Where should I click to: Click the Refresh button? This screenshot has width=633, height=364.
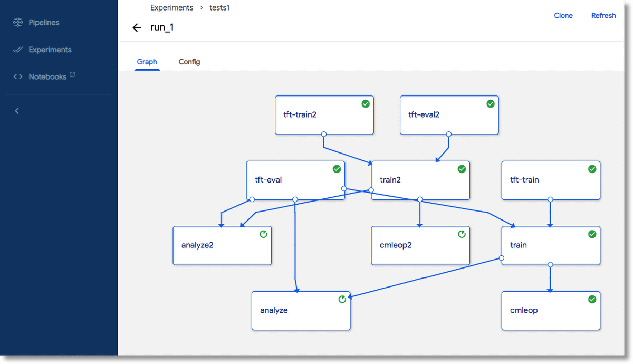[x=603, y=16]
